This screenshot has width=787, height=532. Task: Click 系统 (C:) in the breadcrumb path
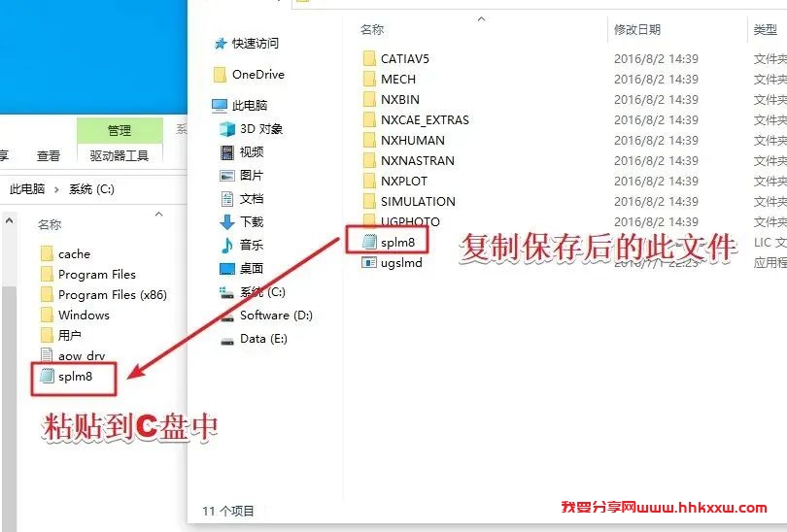point(91,189)
